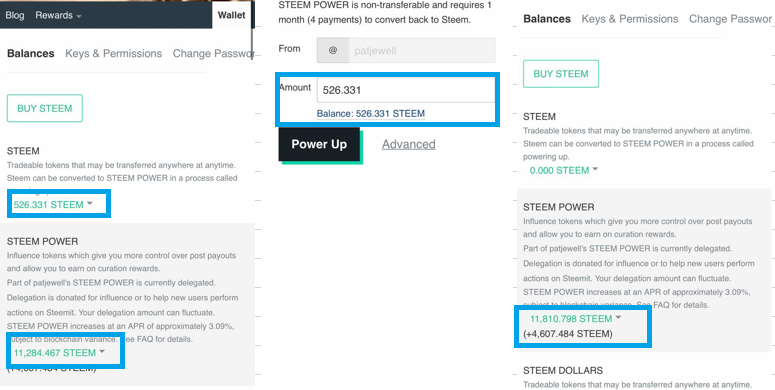The width and height of the screenshot is (775, 390).
Task: Click the patjewell From username field
Action: [422, 50]
